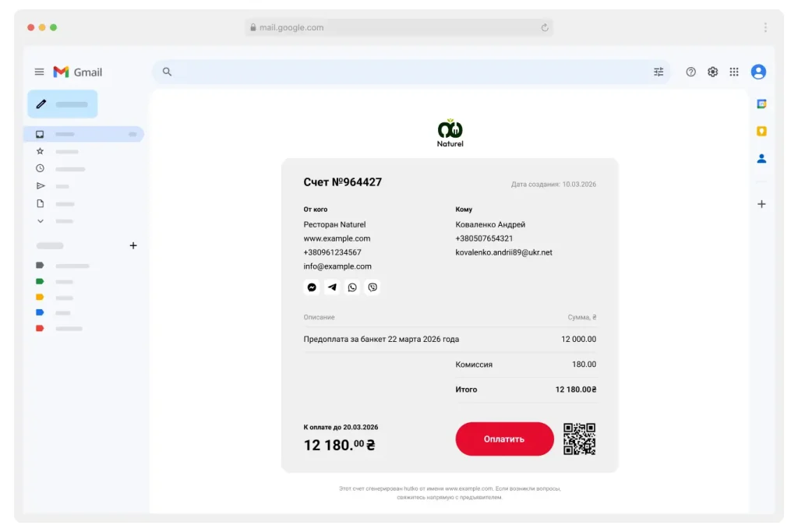Open Google apps grid launcher

click(734, 72)
